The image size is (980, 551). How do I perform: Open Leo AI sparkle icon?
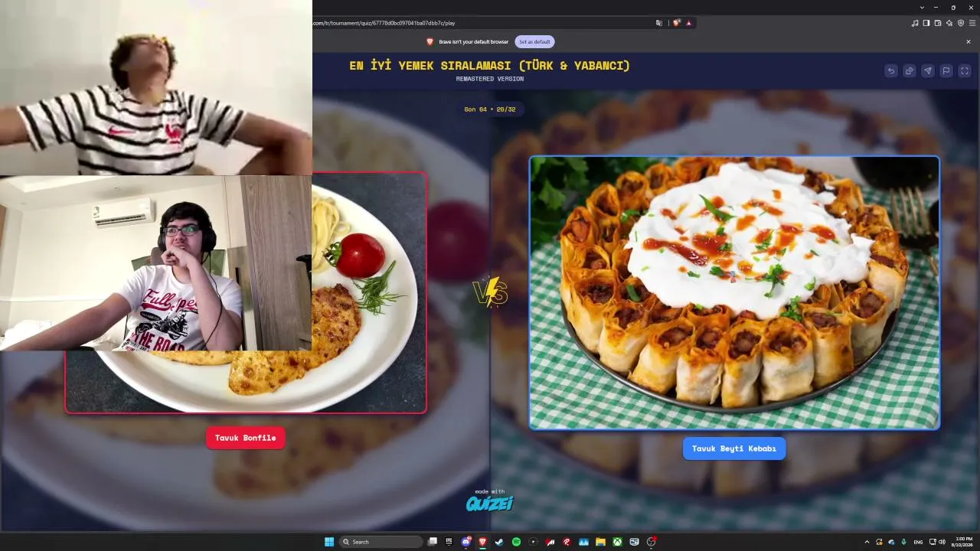coord(949,23)
